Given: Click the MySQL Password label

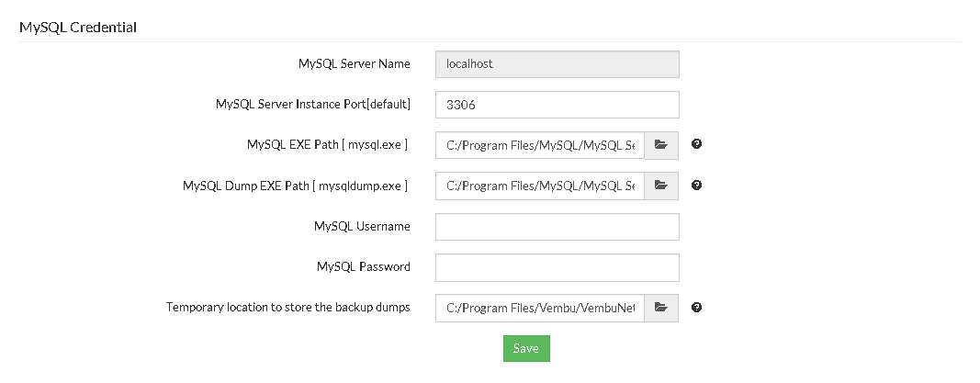Looking at the screenshot, I should coord(364,266).
